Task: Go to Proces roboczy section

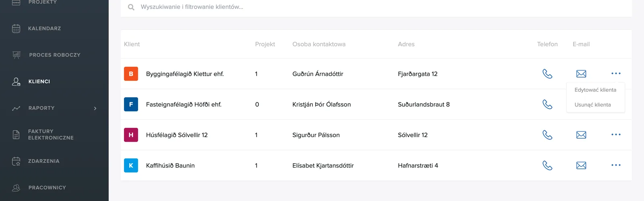Action: tap(54, 55)
